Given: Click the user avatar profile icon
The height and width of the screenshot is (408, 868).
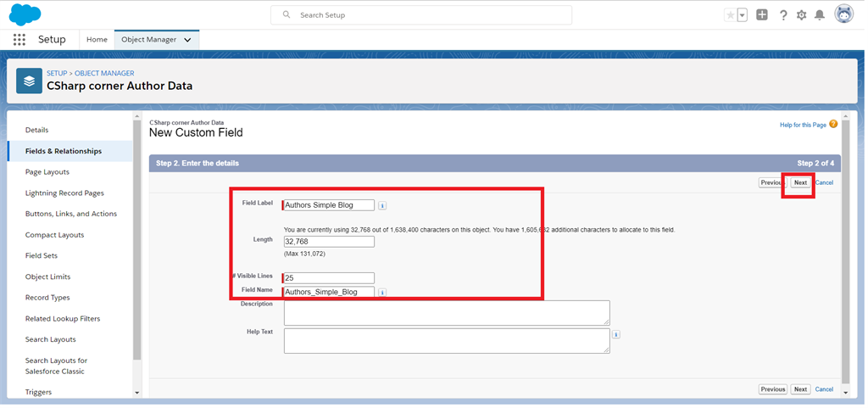Looking at the screenshot, I should (x=844, y=14).
